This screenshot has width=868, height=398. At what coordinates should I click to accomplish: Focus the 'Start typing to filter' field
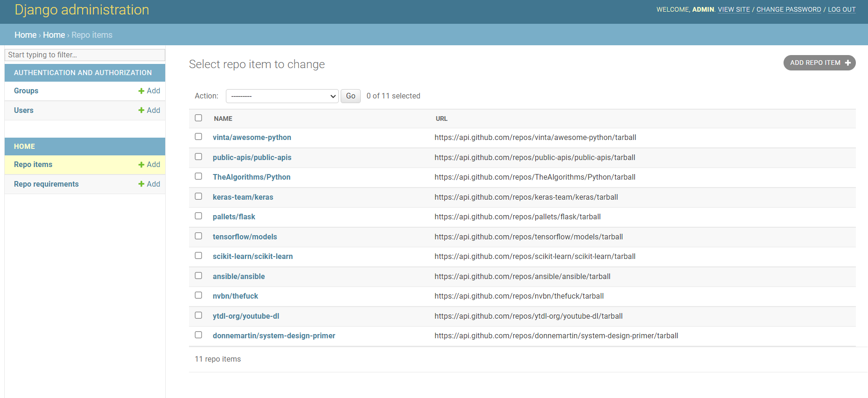tap(85, 55)
